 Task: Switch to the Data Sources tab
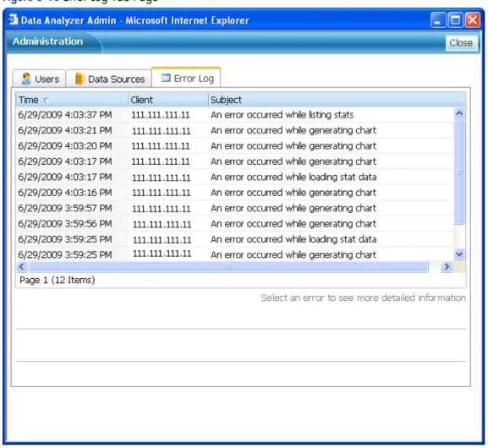pyautogui.click(x=109, y=79)
